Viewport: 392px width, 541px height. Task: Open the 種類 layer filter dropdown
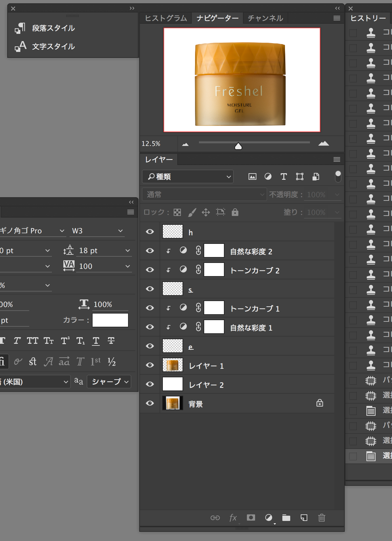pyautogui.click(x=188, y=177)
